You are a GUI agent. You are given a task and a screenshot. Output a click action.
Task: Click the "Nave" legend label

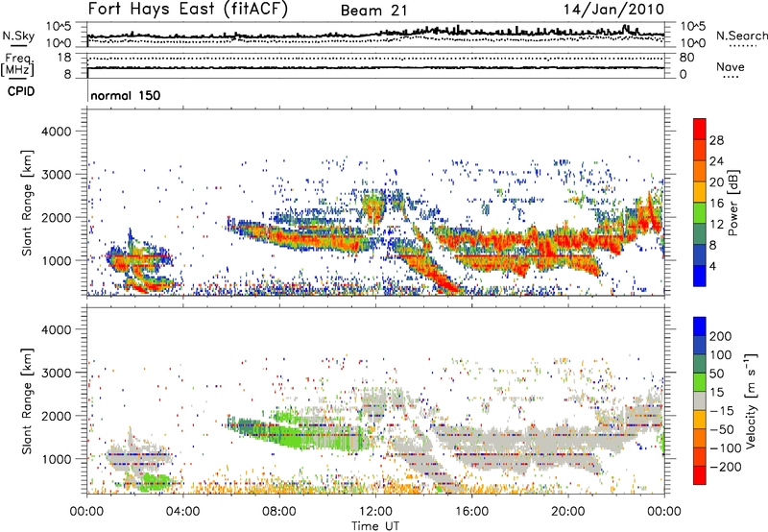tap(730, 67)
